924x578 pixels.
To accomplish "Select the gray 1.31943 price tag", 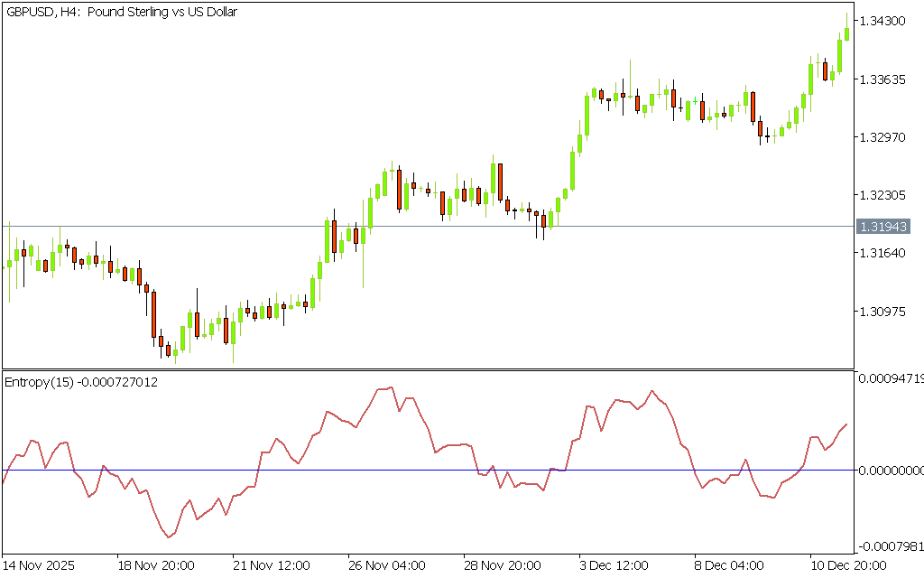I will (x=883, y=226).
